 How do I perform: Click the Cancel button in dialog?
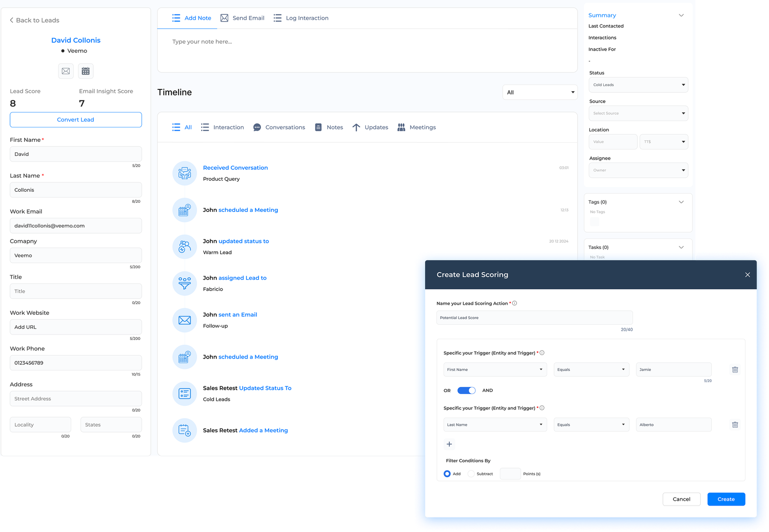point(682,499)
